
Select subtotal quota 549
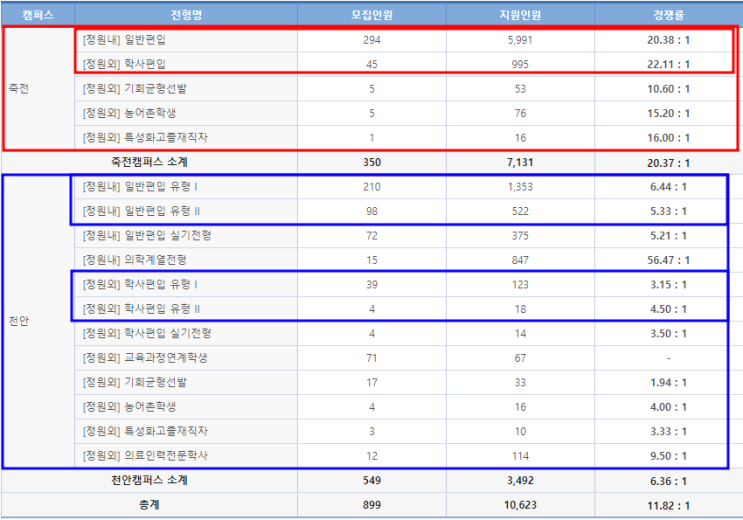tap(372, 480)
